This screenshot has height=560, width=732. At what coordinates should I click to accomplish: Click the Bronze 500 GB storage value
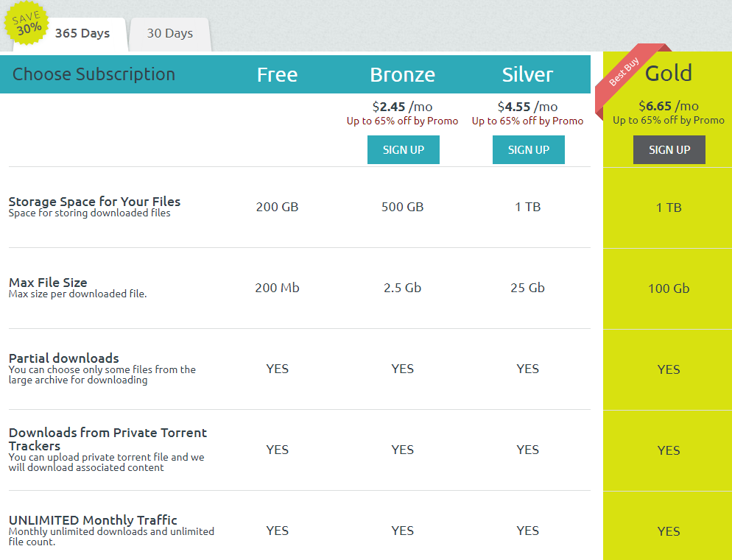click(x=402, y=207)
